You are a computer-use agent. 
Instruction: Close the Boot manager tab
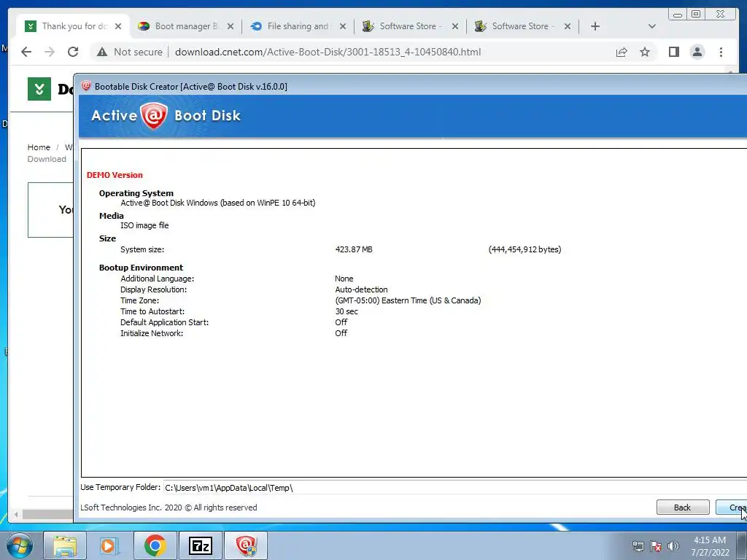(x=231, y=26)
